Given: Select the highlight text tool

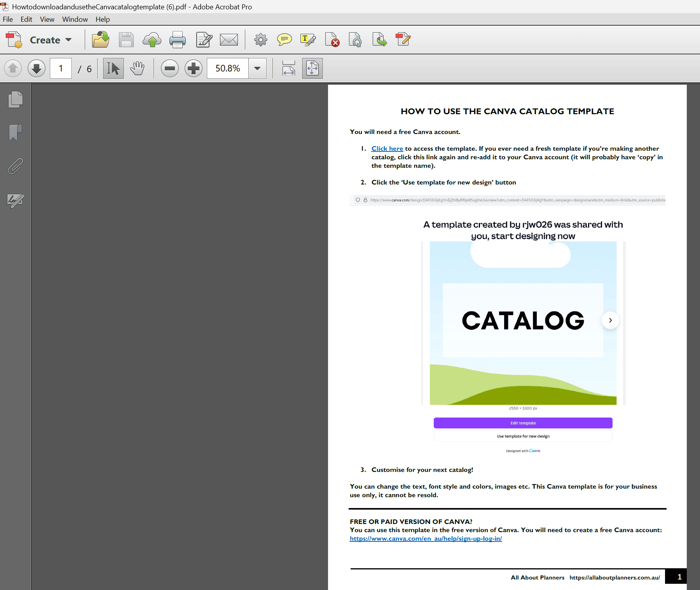Looking at the screenshot, I should coord(308,40).
